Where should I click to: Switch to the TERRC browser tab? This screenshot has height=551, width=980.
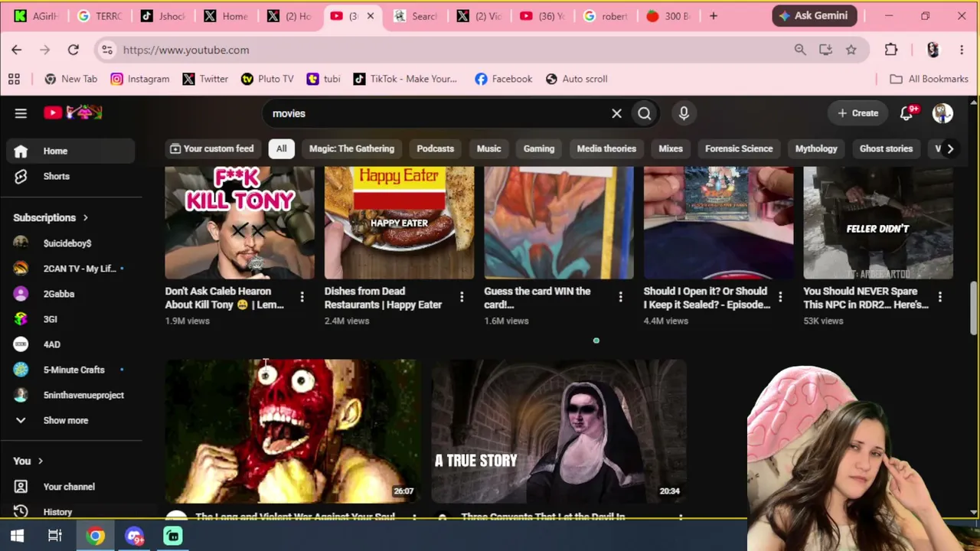[x=100, y=16]
